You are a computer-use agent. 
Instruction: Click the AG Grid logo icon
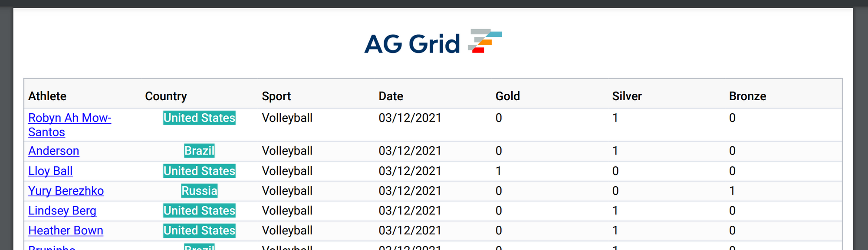point(485,41)
